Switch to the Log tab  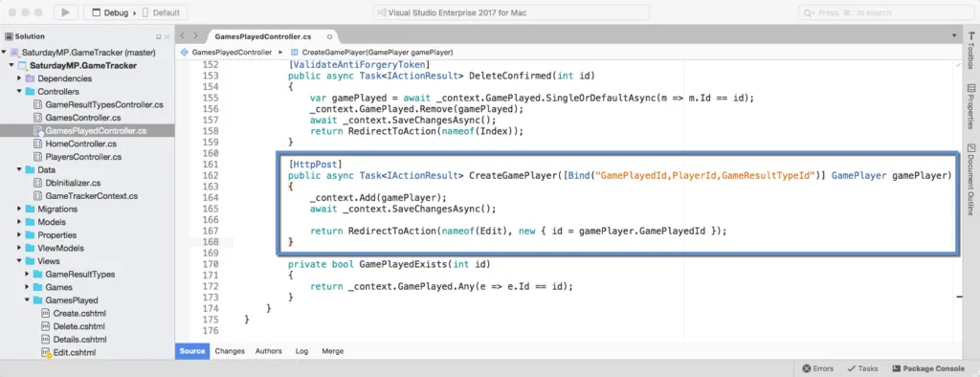click(301, 351)
